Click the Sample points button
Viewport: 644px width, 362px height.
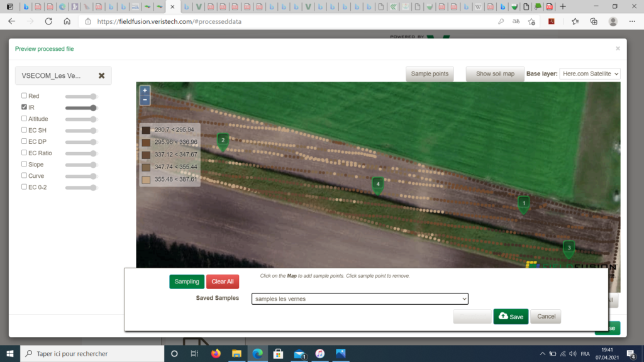pyautogui.click(x=430, y=74)
